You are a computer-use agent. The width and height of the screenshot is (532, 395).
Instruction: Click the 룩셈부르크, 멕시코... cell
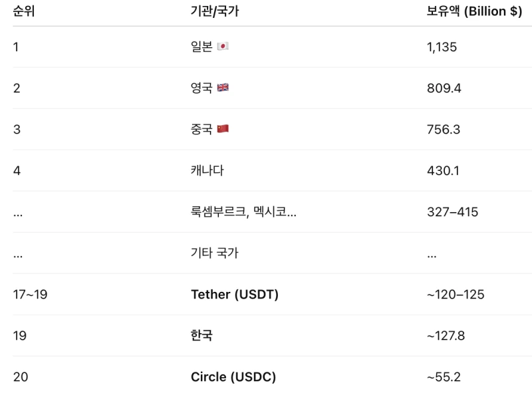pos(243,211)
